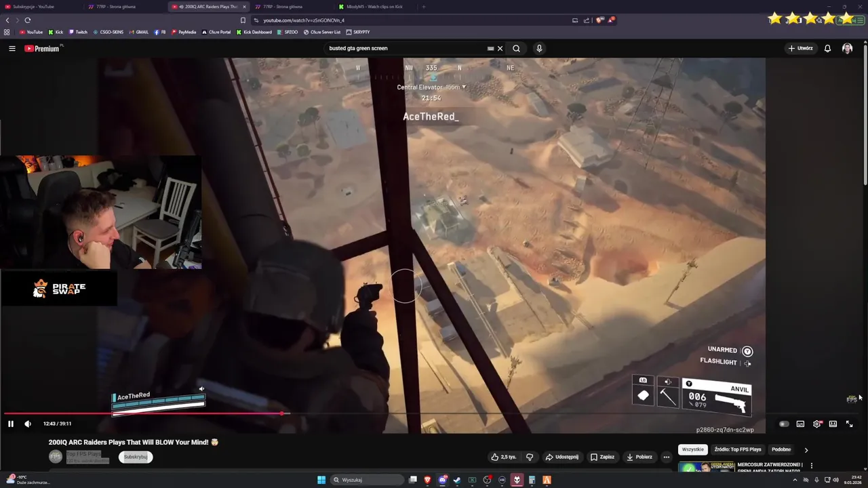Open the account avatar menu
The image size is (868, 488).
point(847,48)
